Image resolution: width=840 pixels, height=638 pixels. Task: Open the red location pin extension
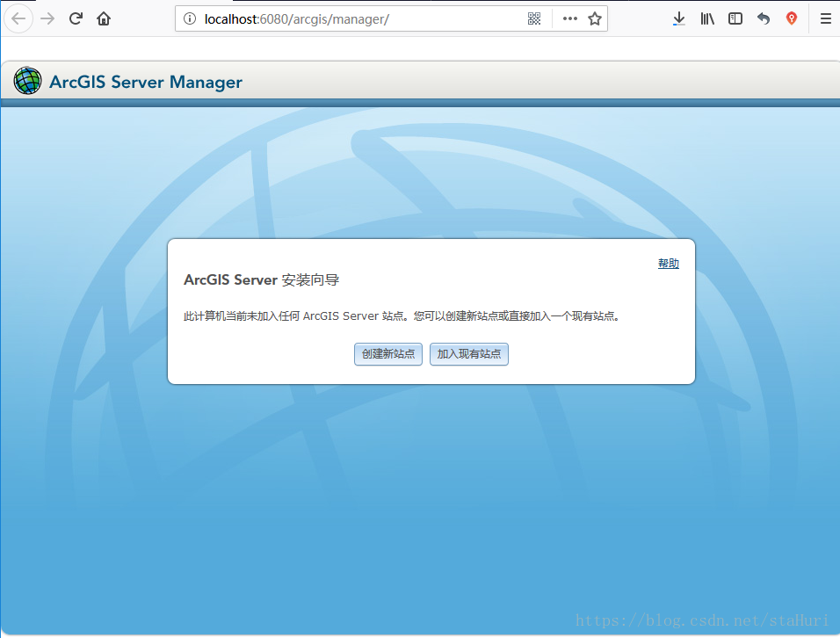[792, 18]
